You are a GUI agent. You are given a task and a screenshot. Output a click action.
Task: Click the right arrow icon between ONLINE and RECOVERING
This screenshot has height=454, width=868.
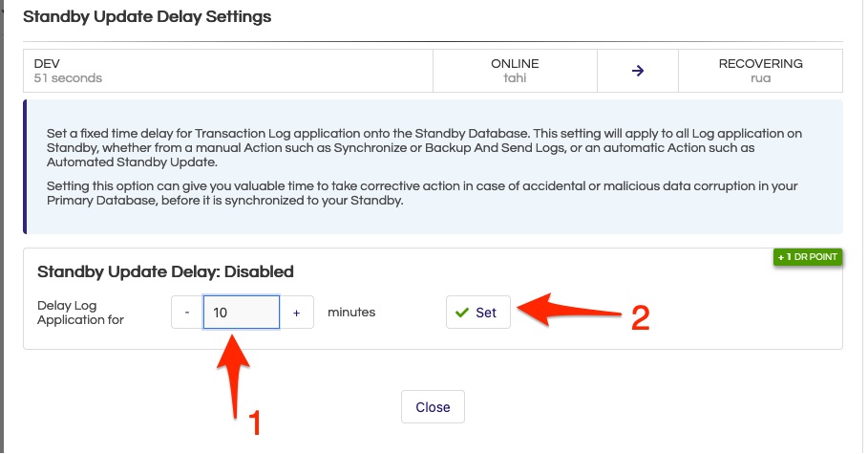638,71
